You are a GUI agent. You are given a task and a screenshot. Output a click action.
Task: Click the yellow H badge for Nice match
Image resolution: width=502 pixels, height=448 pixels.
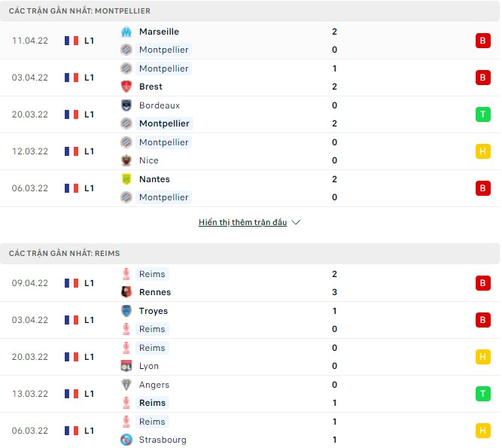482,151
